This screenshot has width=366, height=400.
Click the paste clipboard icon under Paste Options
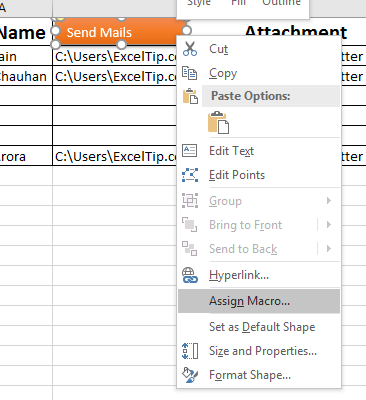(218, 122)
